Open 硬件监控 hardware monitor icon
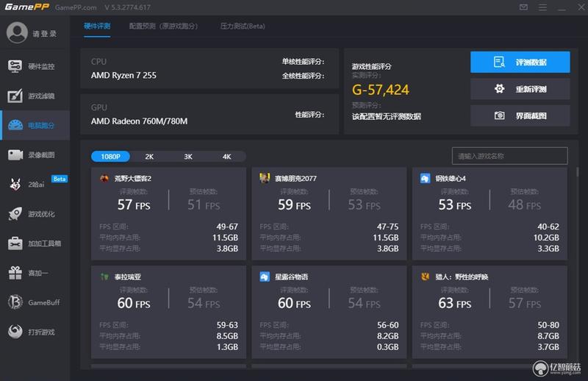The width and height of the screenshot is (588, 381). click(x=15, y=66)
